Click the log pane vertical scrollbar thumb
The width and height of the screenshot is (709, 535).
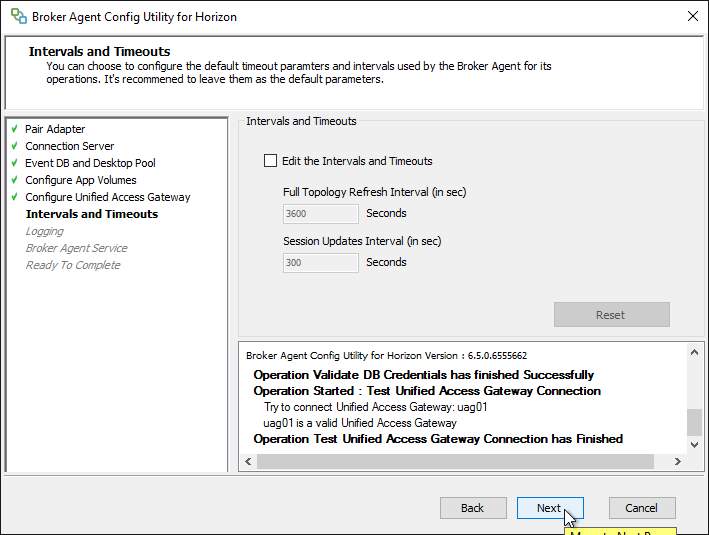click(x=695, y=422)
